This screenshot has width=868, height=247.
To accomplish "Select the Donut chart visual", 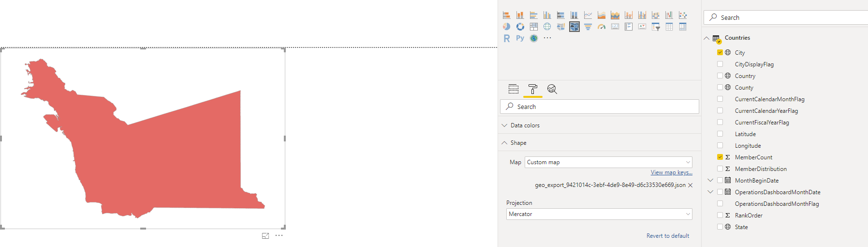I will (x=520, y=27).
